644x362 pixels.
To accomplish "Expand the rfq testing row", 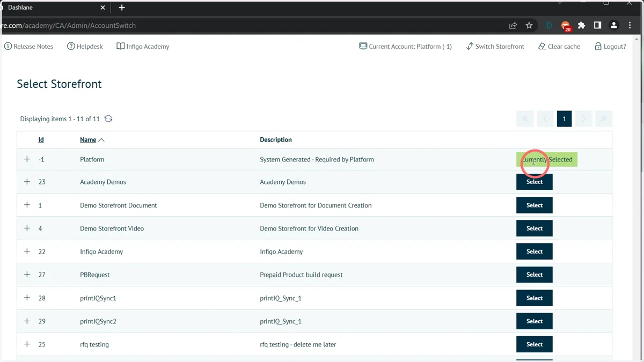I will (27, 344).
